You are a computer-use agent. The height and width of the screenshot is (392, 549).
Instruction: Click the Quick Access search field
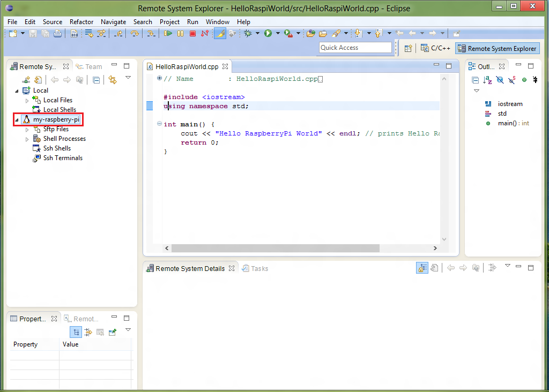tap(355, 48)
